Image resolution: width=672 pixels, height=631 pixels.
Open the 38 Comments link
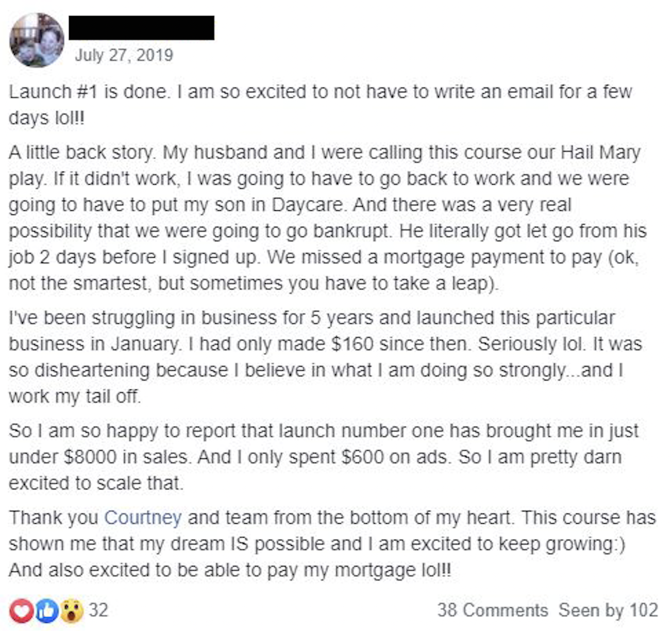click(493, 610)
